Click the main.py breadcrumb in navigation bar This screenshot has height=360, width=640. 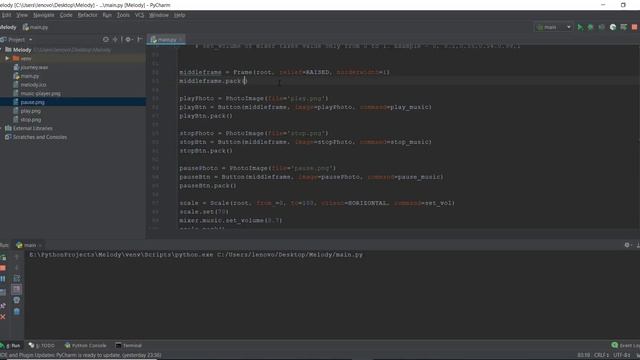pyautogui.click(x=36, y=27)
